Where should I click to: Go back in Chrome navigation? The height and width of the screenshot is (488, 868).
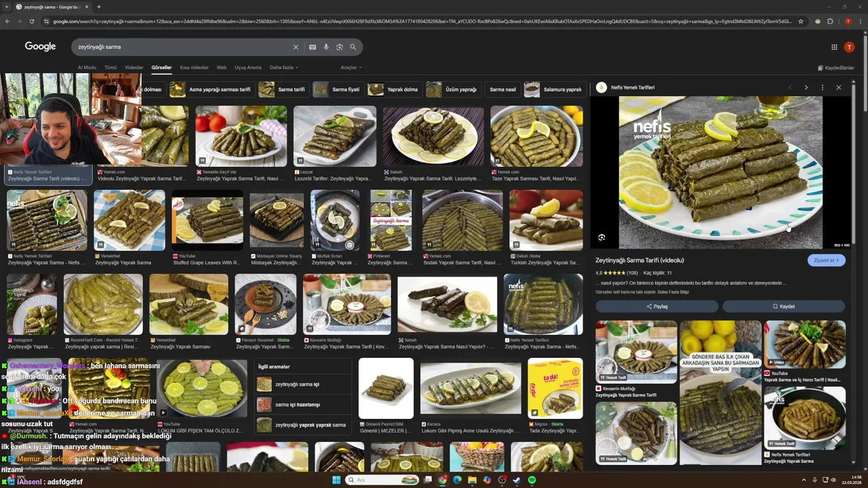click(7, 21)
